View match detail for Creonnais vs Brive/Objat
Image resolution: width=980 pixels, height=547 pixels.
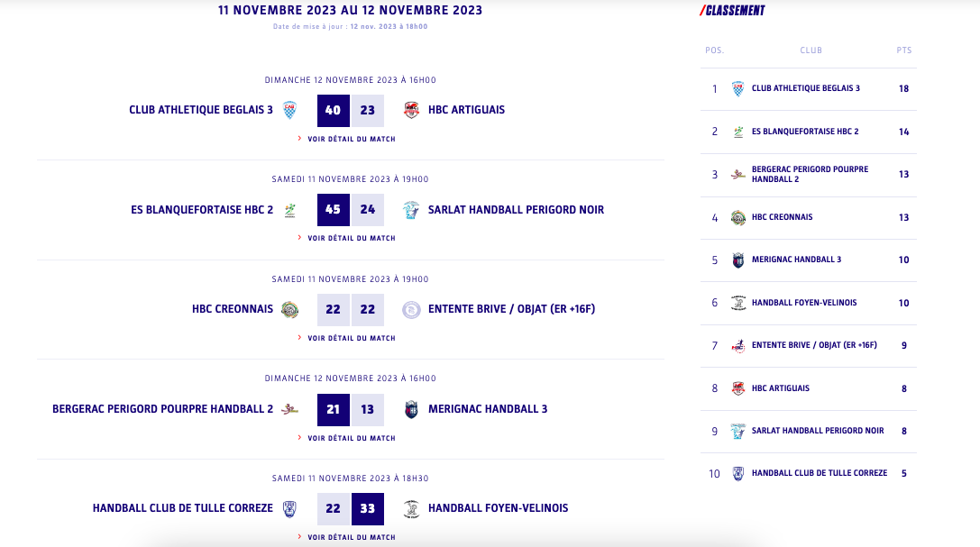coord(351,338)
